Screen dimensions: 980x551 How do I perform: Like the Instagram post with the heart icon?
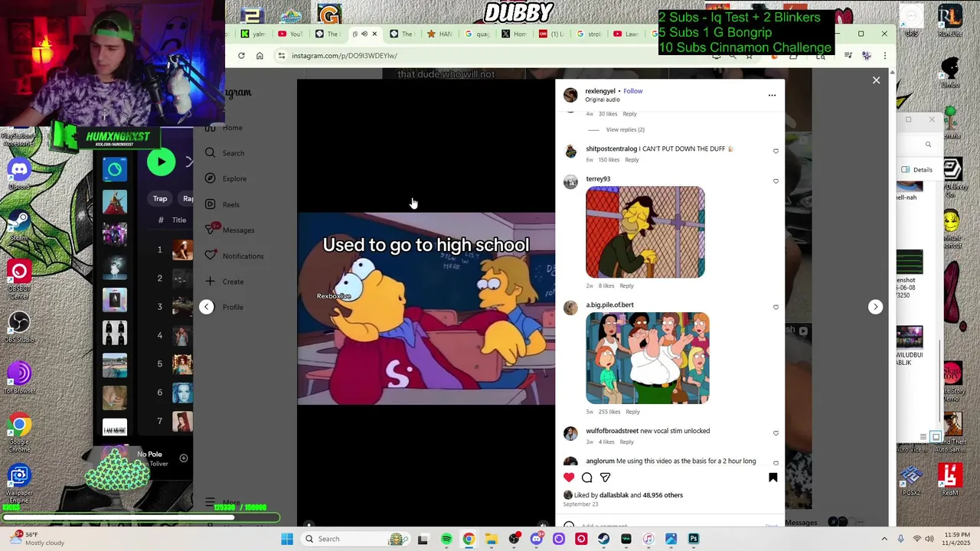pos(569,478)
